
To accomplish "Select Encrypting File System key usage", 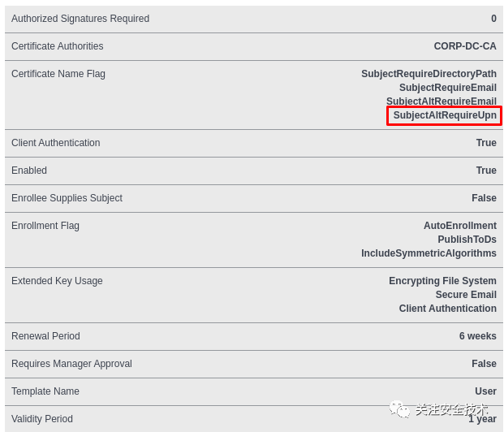I will tap(442, 281).
